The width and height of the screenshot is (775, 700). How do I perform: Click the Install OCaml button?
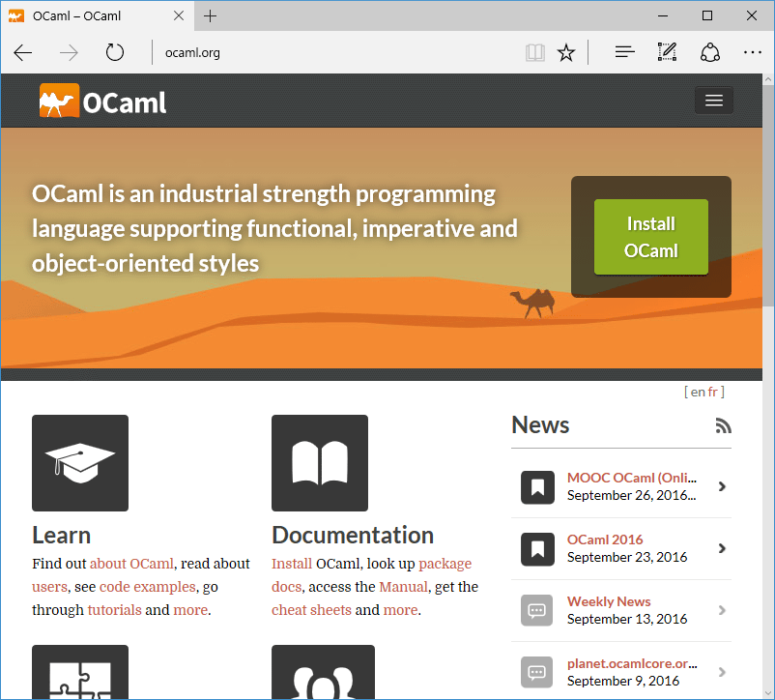click(x=650, y=237)
